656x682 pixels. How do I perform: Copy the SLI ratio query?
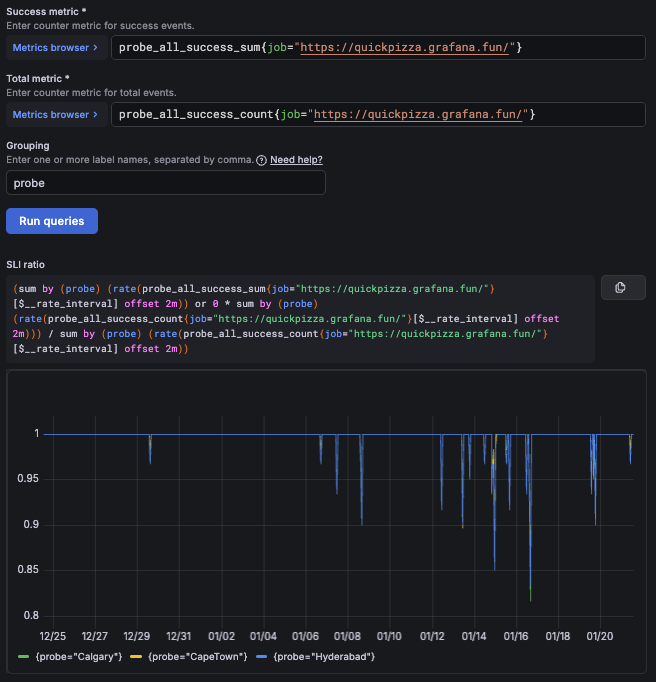pyautogui.click(x=621, y=288)
